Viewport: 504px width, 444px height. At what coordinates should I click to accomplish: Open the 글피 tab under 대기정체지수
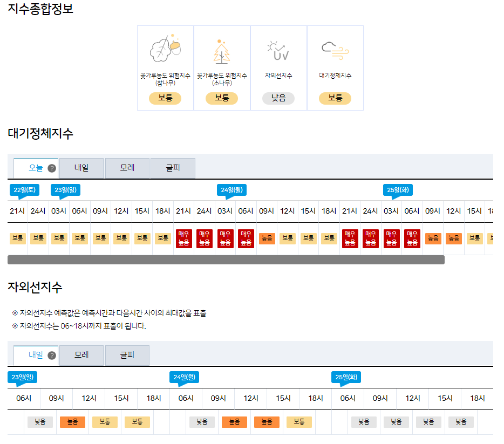(173, 168)
